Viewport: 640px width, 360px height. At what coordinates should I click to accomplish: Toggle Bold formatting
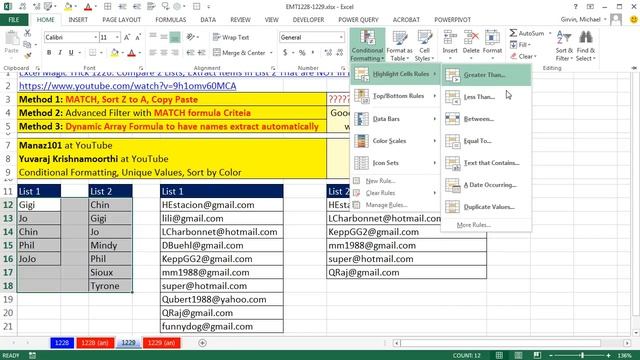tap(49, 53)
